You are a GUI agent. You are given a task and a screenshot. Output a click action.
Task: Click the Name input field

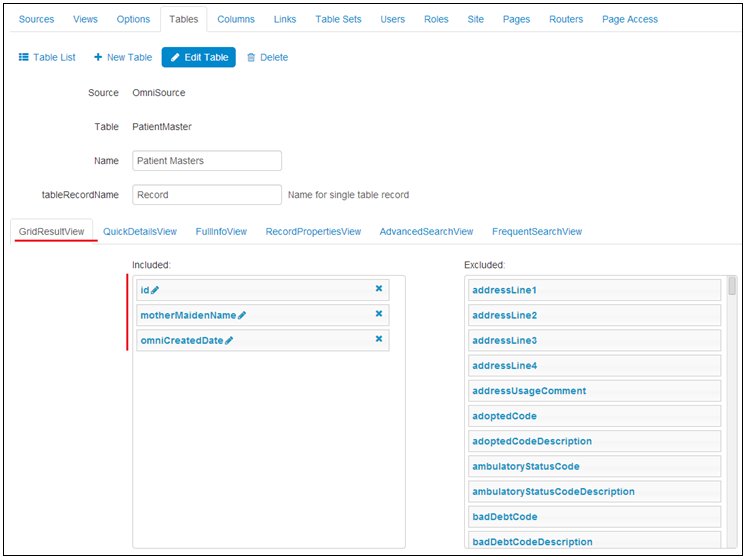tap(207, 161)
